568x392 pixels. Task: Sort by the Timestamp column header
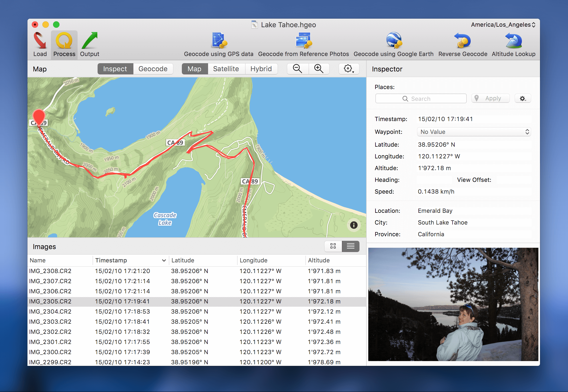[131, 260]
